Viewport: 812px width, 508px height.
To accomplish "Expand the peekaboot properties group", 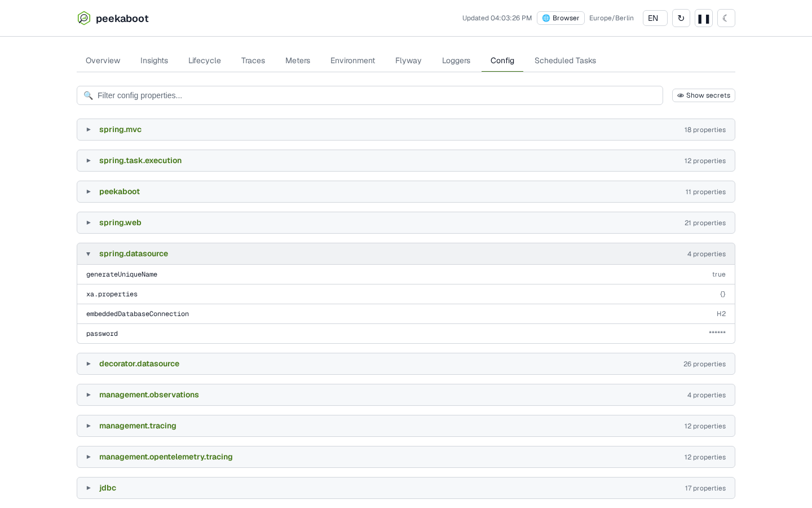I will coord(406,191).
